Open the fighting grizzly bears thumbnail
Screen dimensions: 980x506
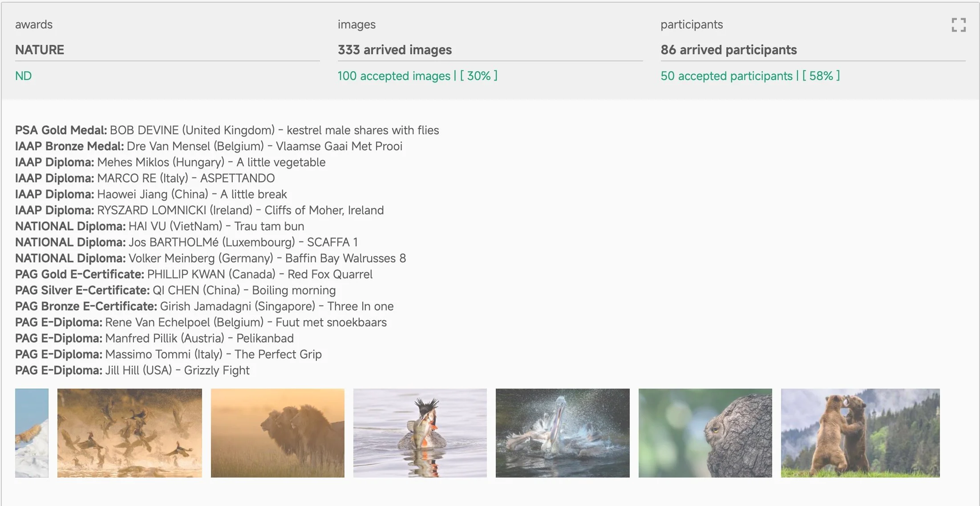coord(860,433)
